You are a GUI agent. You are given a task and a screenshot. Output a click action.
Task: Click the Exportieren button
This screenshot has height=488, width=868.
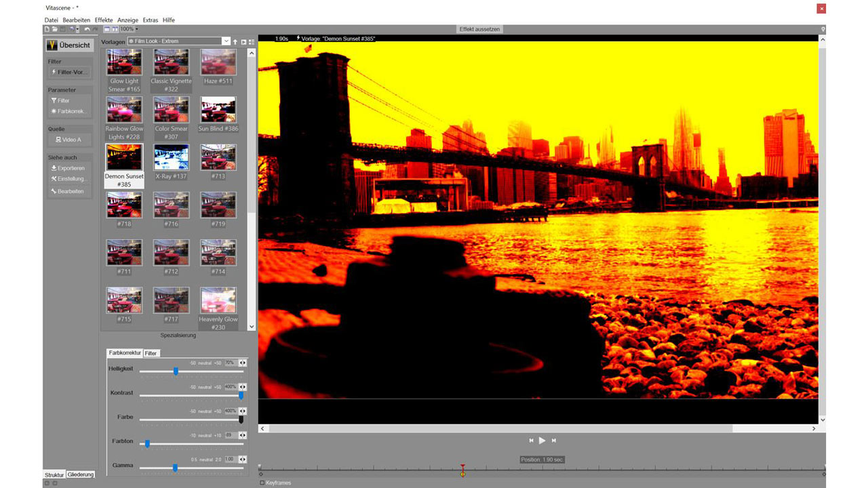68,168
